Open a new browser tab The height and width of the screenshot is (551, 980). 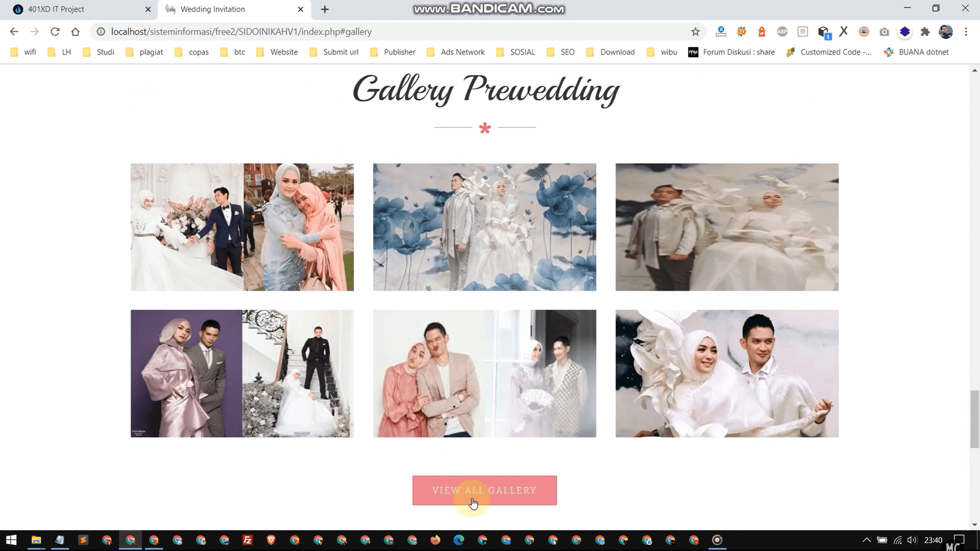tap(325, 9)
